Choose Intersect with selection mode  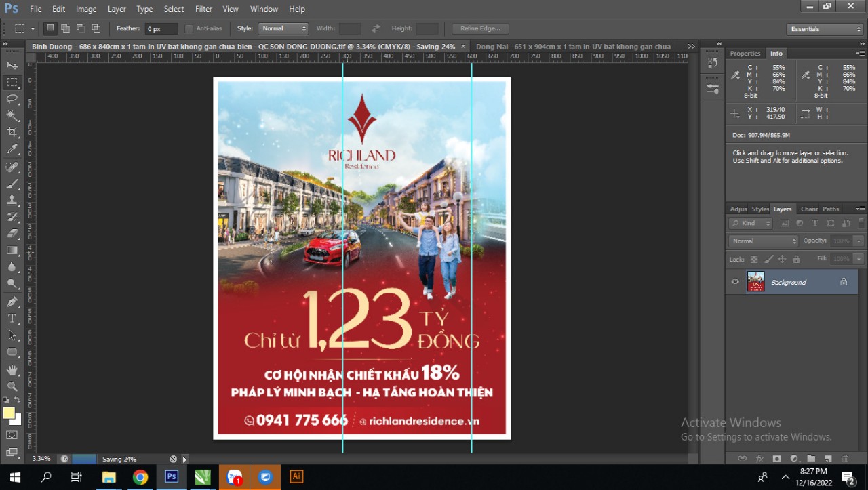coord(96,28)
